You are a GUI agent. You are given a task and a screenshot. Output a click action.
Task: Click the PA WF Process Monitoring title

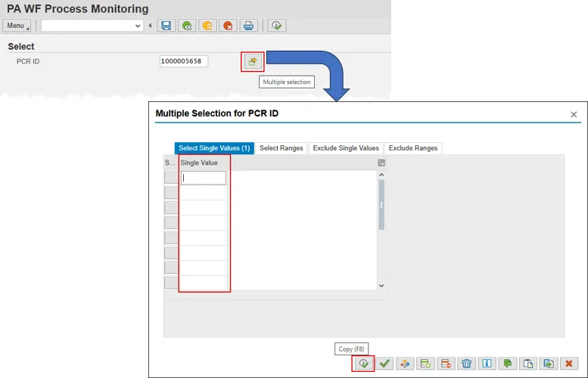tap(78, 8)
